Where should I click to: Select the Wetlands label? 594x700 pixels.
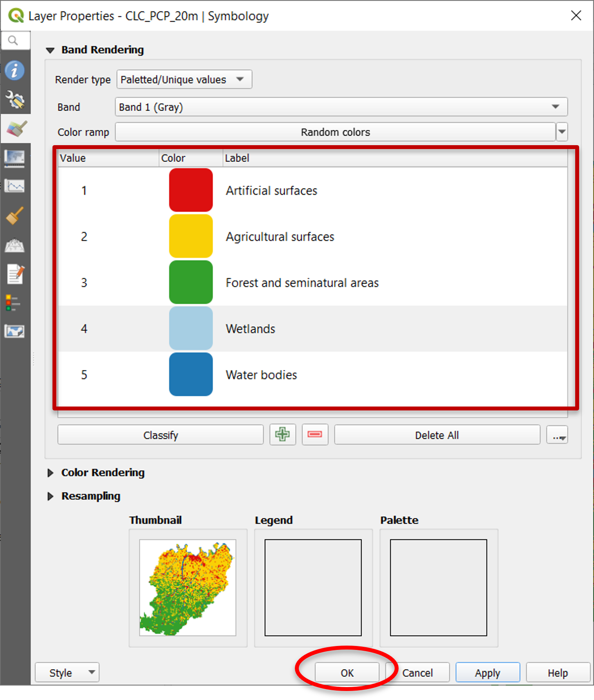[x=251, y=329]
